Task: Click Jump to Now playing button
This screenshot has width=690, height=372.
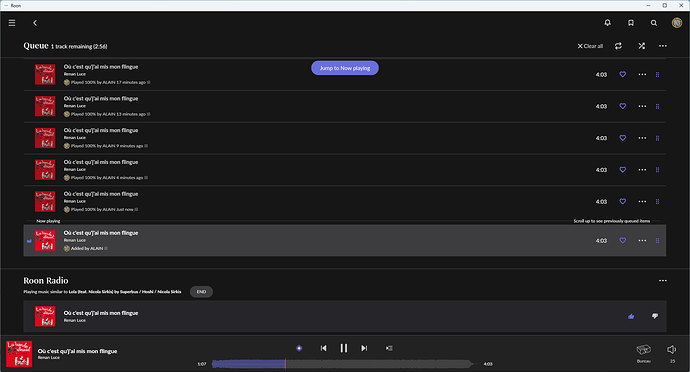Action: [x=345, y=68]
